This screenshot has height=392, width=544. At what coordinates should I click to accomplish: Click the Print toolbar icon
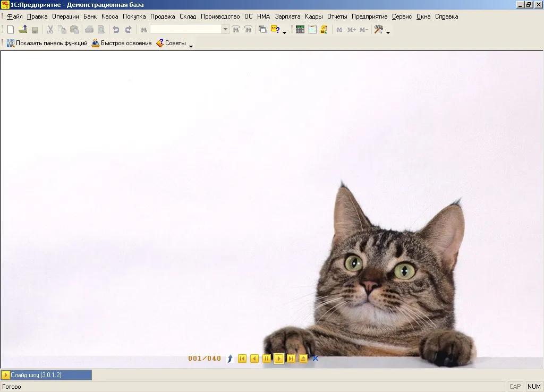[89, 30]
